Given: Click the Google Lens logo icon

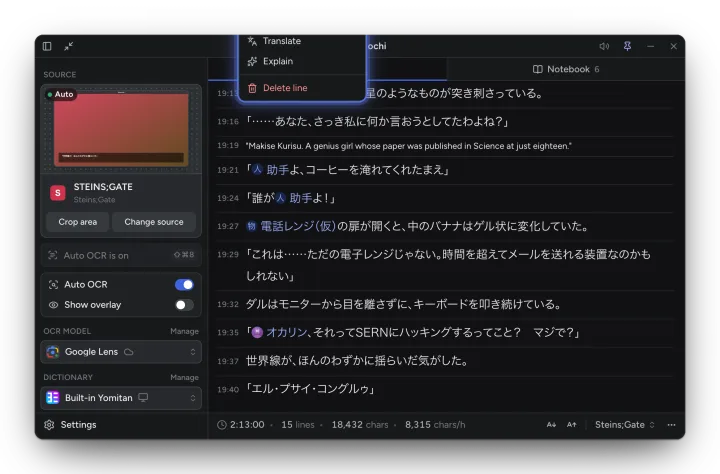Looking at the screenshot, I should (53, 352).
